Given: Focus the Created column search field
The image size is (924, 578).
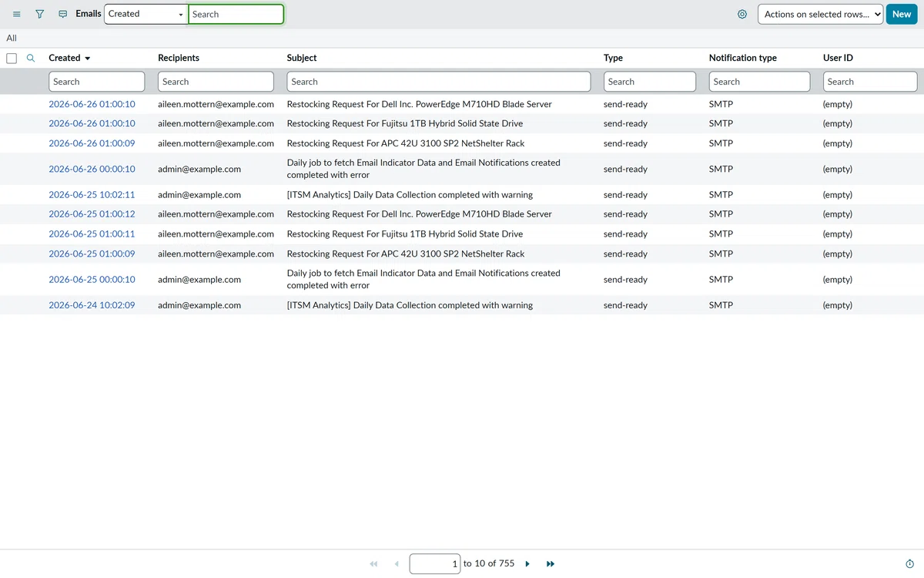Looking at the screenshot, I should [97, 82].
